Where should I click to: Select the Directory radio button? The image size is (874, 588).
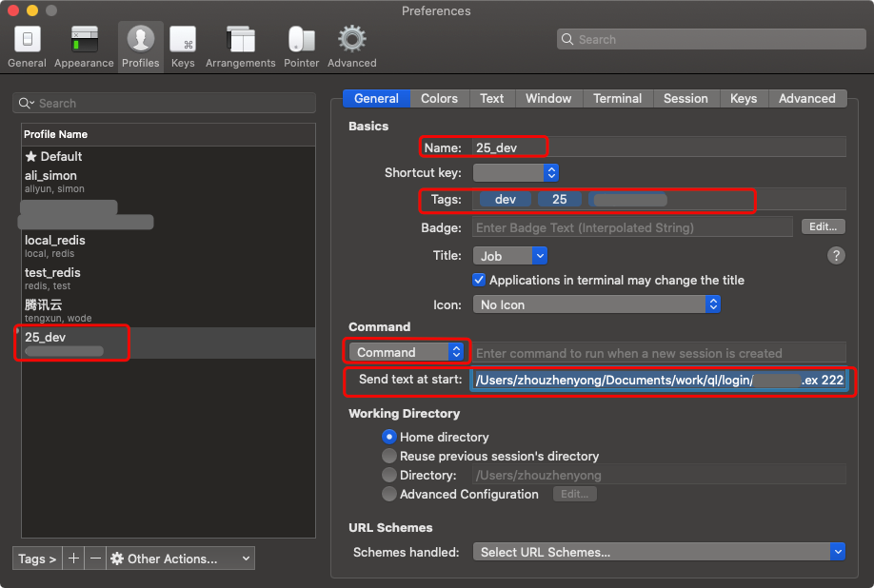[x=389, y=475]
